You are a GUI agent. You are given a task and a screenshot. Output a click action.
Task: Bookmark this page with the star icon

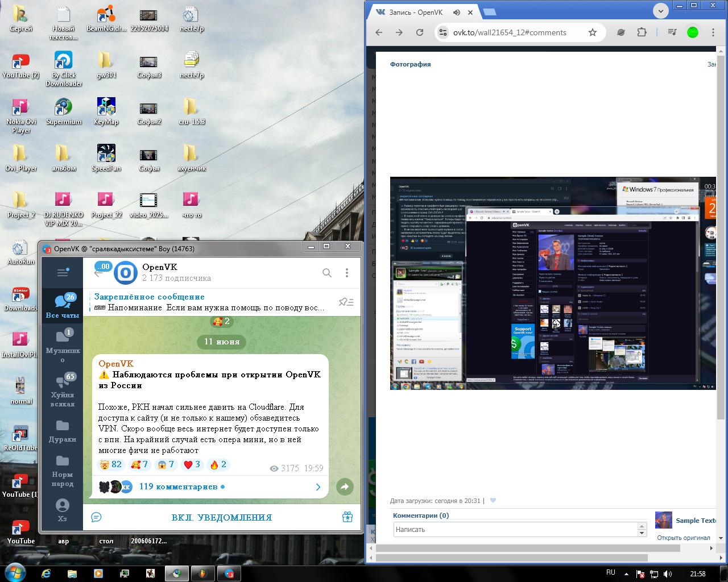(x=593, y=32)
